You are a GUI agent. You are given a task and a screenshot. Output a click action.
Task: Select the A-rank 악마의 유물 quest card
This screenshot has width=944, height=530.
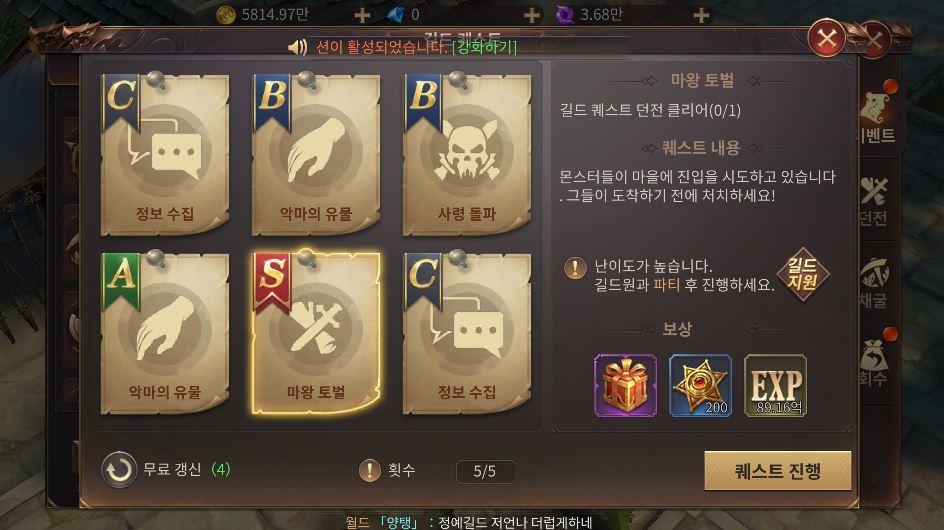[165, 333]
